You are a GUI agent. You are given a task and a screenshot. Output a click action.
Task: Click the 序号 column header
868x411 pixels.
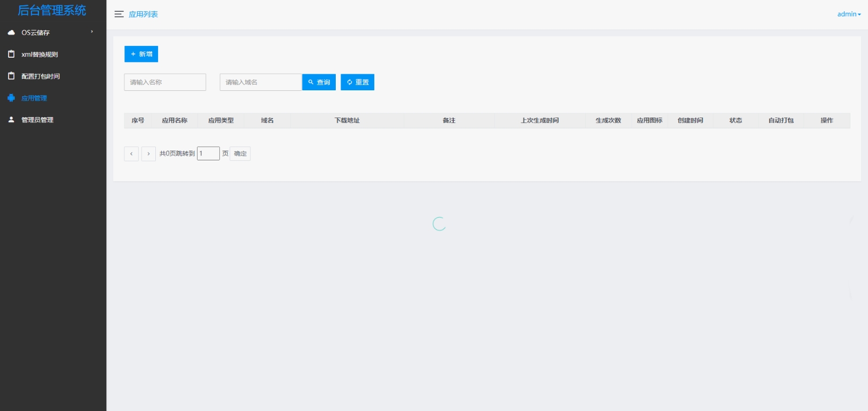138,121
